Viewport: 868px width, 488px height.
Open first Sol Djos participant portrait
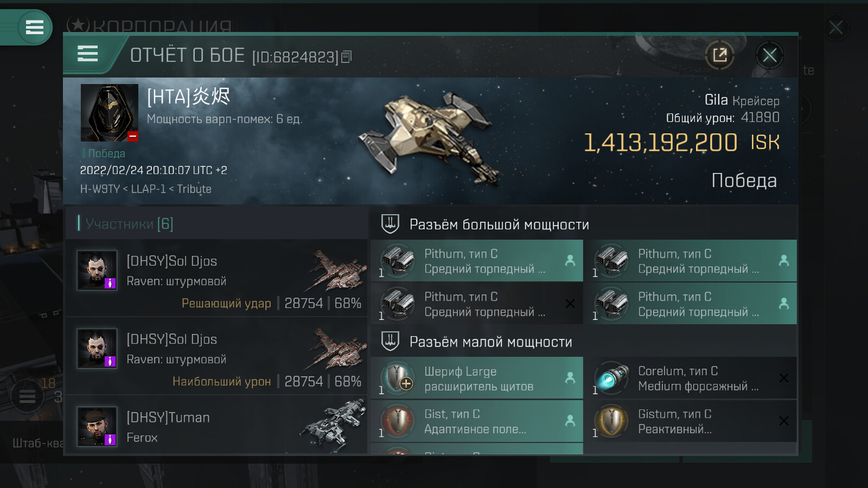pyautogui.click(x=97, y=270)
